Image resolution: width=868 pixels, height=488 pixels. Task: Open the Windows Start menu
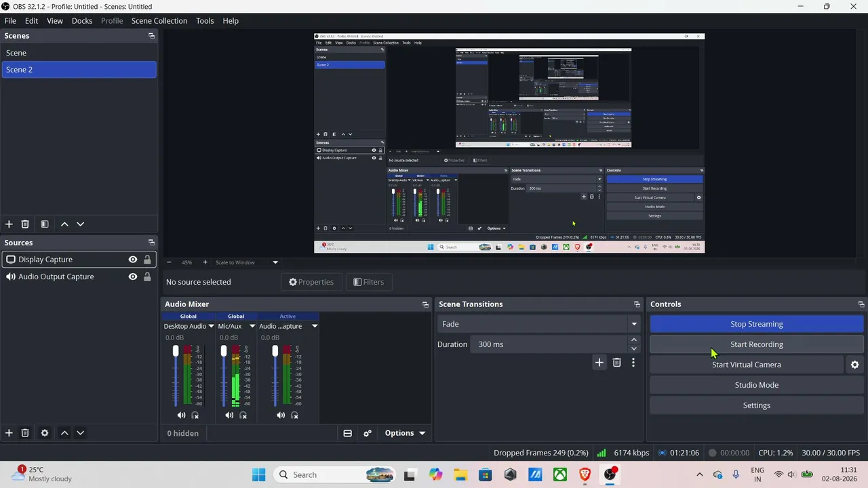[259, 474]
